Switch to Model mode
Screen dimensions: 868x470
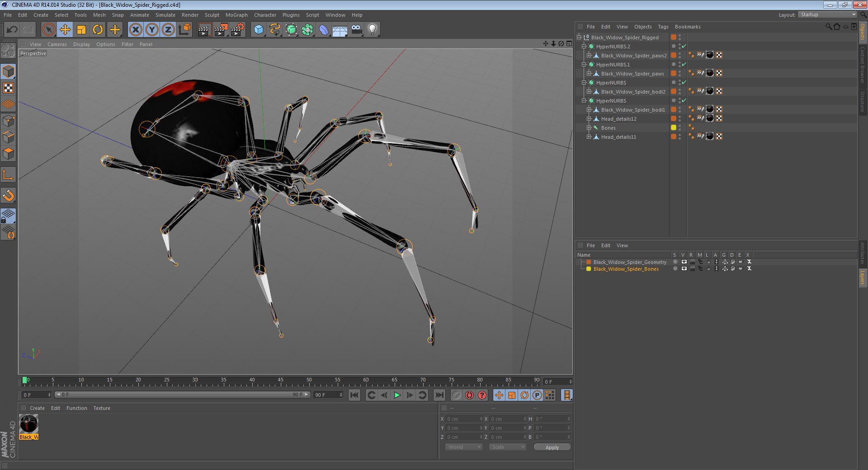tap(9, 71)
